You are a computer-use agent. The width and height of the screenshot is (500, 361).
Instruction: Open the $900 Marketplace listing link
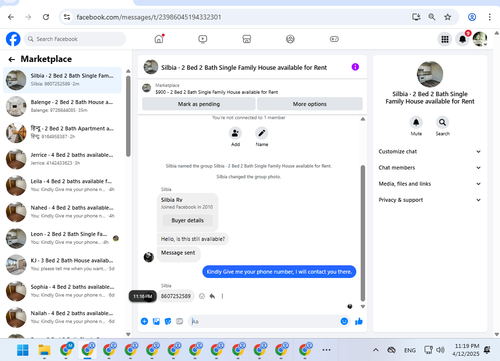pyautogui.click(x=216, y=92)
